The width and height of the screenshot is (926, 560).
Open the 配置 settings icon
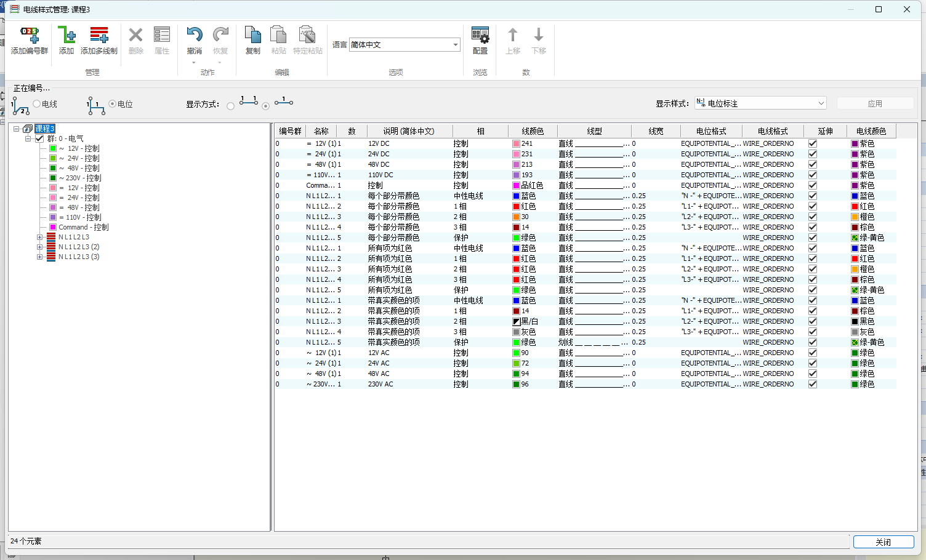[480, 36]
